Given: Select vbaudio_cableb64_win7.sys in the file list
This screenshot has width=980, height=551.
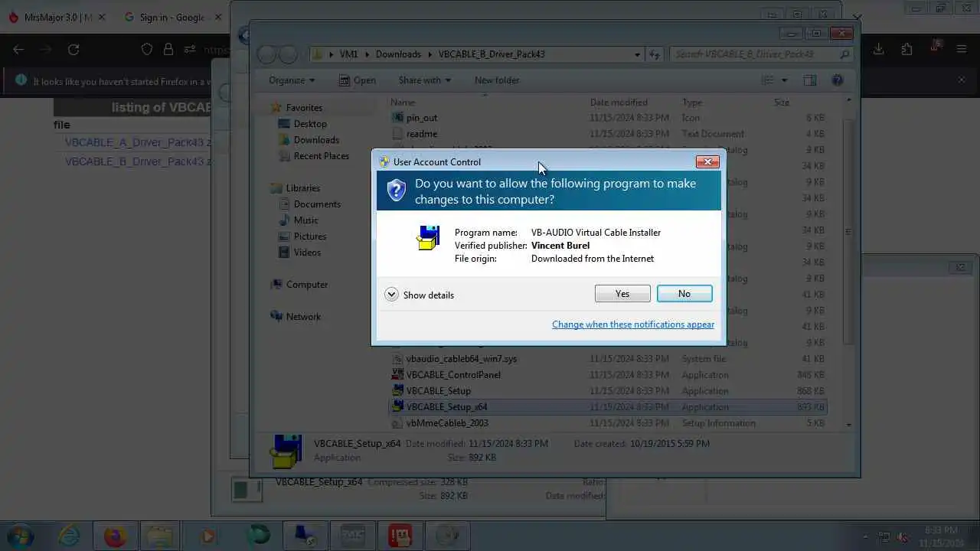Looking at the screenshot, I should click(462, 359).
